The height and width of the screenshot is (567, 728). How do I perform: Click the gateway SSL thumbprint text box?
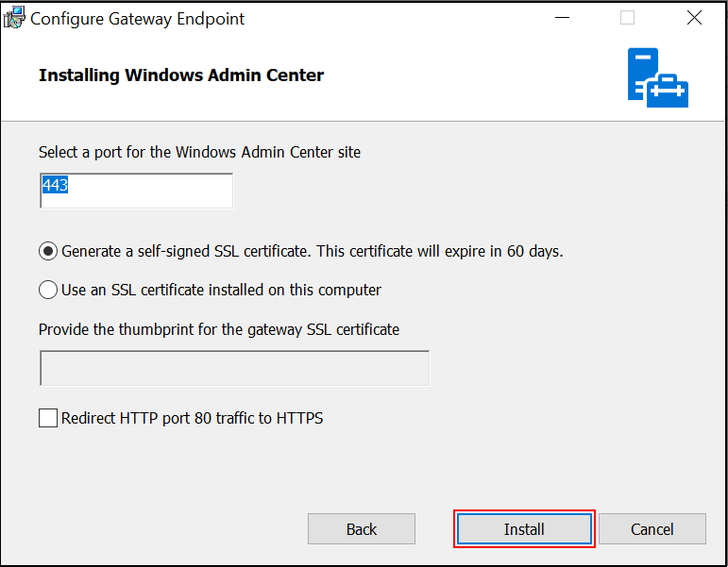pyautogui.click(x=235, y=368)
